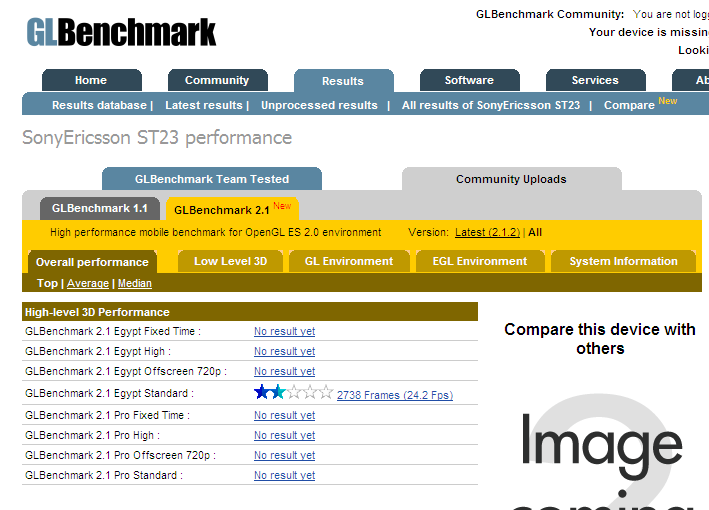Open the Home tab

91,80
